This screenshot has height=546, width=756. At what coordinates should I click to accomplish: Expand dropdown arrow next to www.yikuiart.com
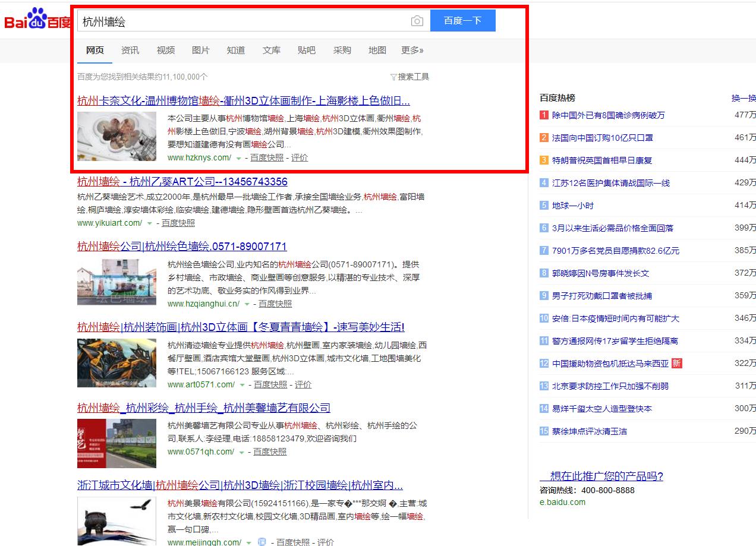150,224
